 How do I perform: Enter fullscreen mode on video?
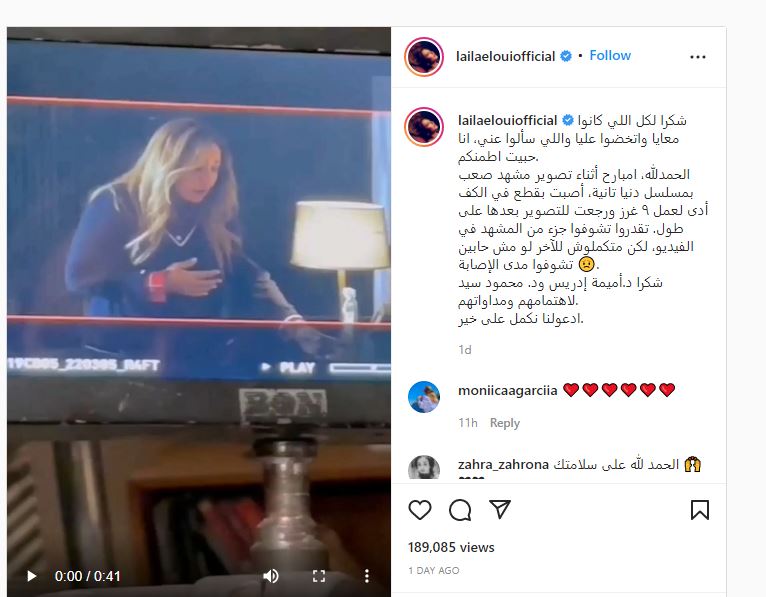(319, 576)
